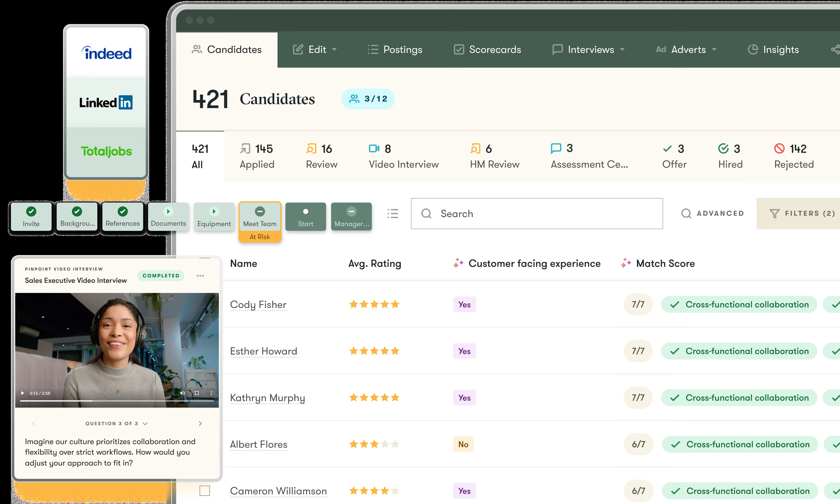The height and width of the screenshot is (504, 840).
Task: Click the share icon in navigation bar
Action: pyautogui.click(x=835, y=50)
